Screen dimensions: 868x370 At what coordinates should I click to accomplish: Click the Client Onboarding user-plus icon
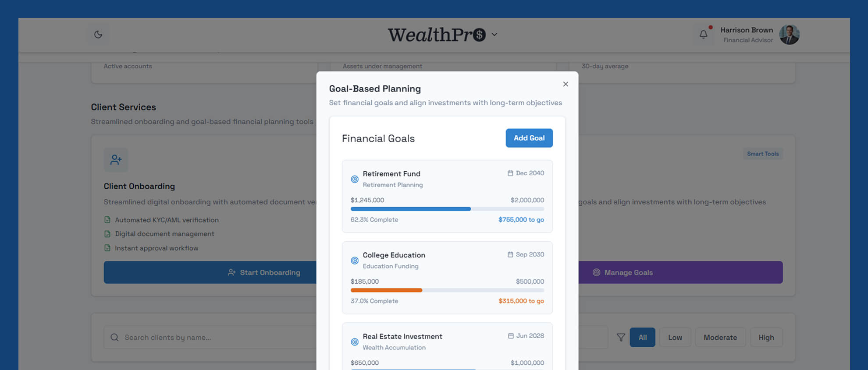(116, 160)
